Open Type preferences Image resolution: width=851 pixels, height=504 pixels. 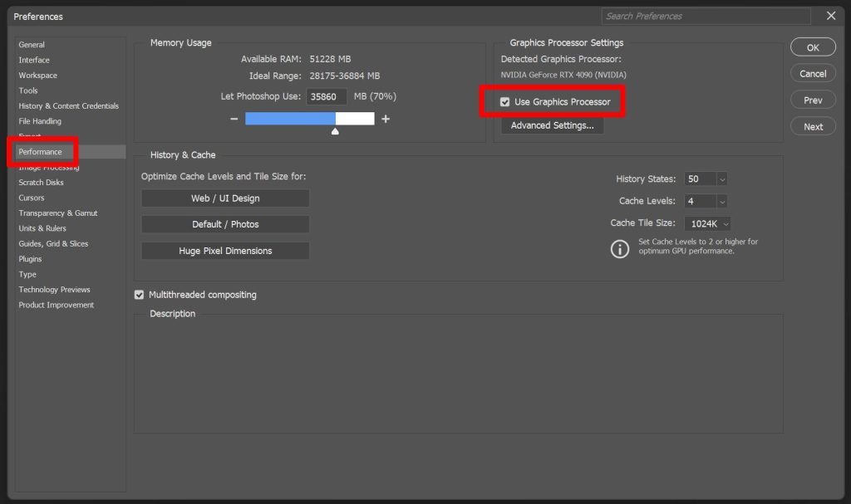(x=27, y=275)
